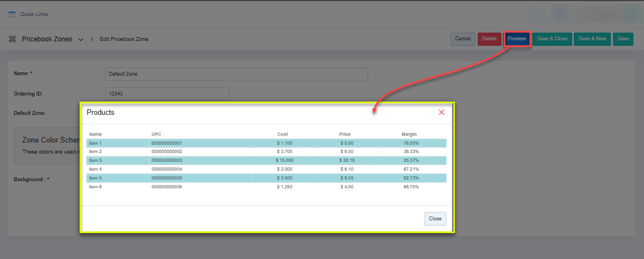Click the Close button in Products dialog
This screenshot has width=644, height=259.
point(435,219)
